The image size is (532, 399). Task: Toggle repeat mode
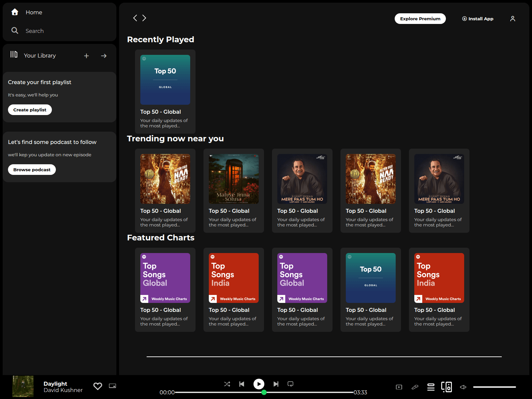click(x=291, y=384)
